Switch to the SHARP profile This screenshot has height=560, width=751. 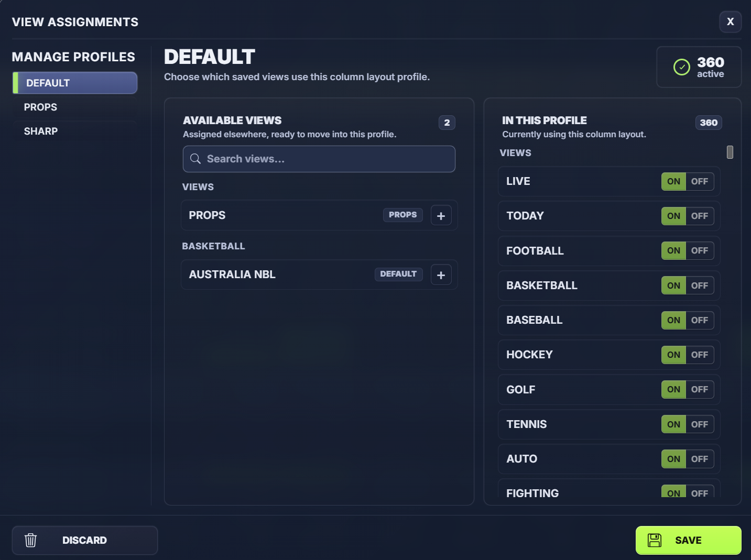pos(75,131)
